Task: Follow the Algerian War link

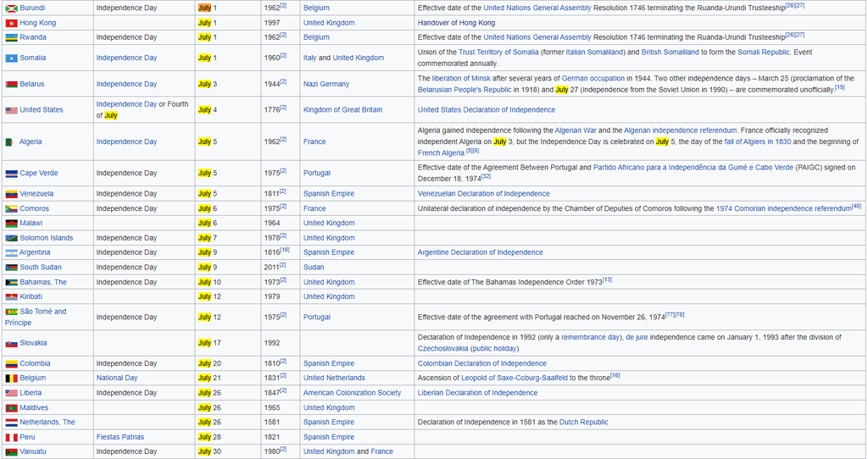Action: [x=576, y=130]
